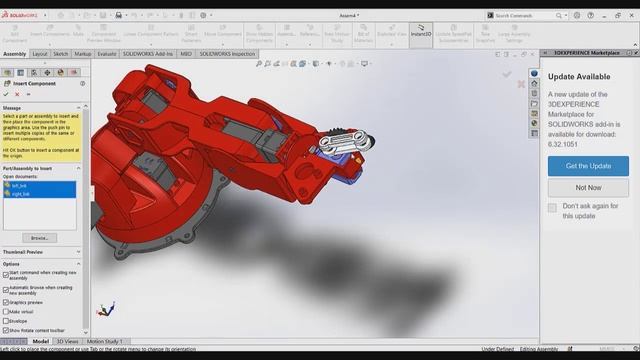The width and height of the screenshot is (640, 360).
Task: Click confirmation corner green checkmark in viewport
Action: [507, 74]
